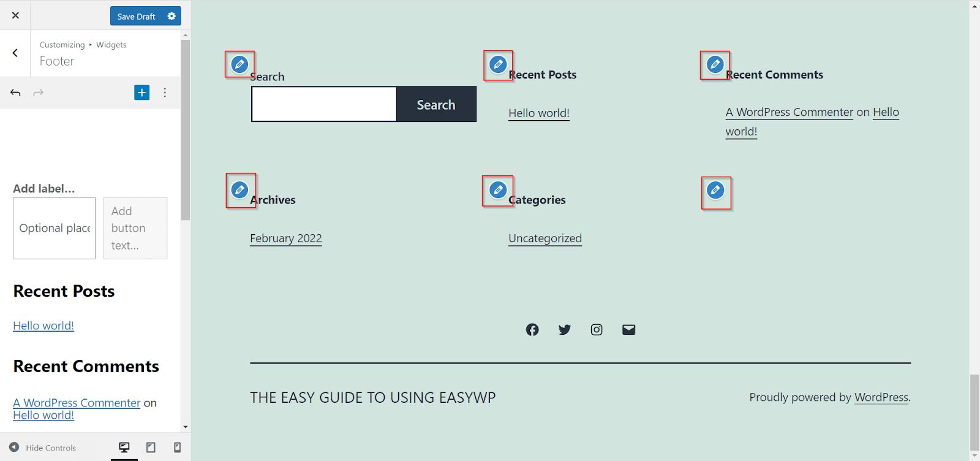This screenshot has height=461, width=980.
Task: Open Hello world! link under sidebar Recent Comments
Action: [x=43, y=415]
